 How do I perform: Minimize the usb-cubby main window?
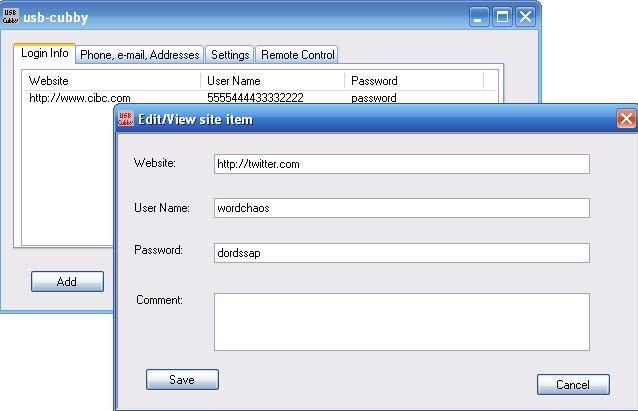pyautogui.click(x=480, y=16)
